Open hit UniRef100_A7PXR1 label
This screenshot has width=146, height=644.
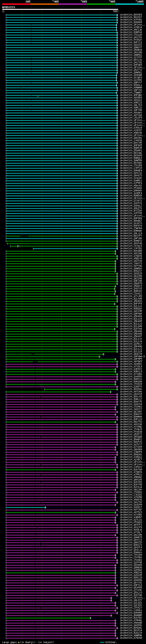point(131,20)
